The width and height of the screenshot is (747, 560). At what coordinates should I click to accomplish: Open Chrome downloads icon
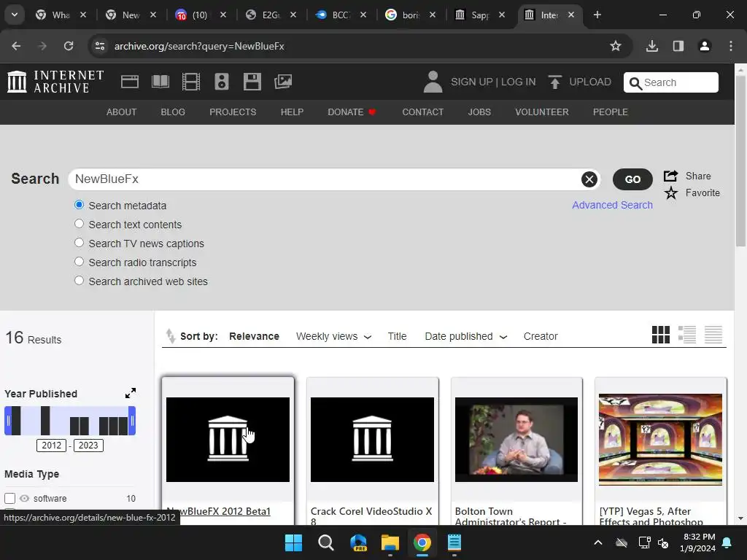coord(652,46)
